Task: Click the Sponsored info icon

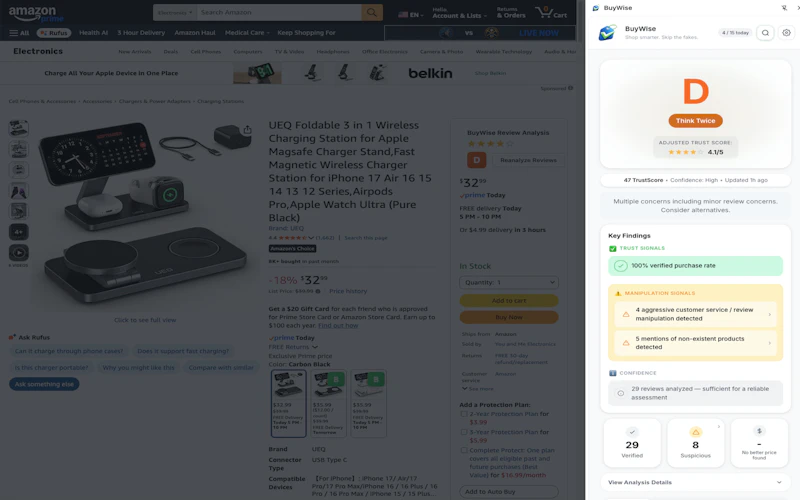Action: (x=570, y=88)
